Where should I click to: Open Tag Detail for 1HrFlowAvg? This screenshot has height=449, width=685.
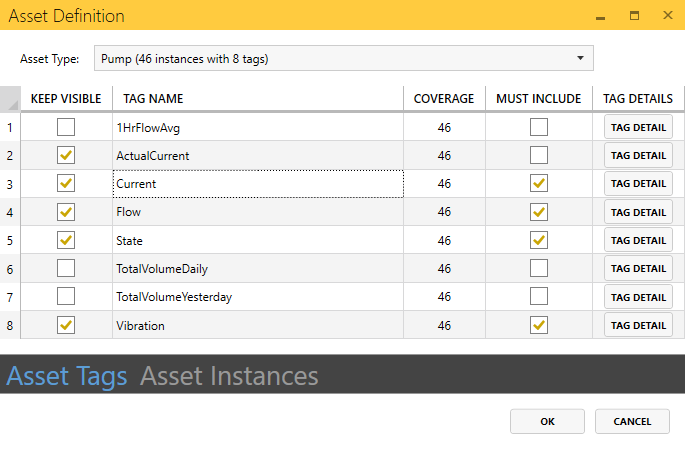[638, 127]
